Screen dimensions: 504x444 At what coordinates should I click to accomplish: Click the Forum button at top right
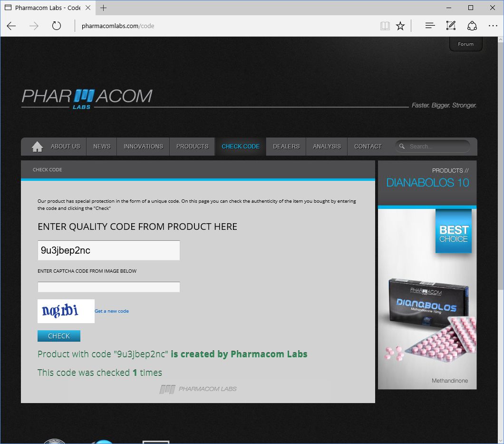466,44
